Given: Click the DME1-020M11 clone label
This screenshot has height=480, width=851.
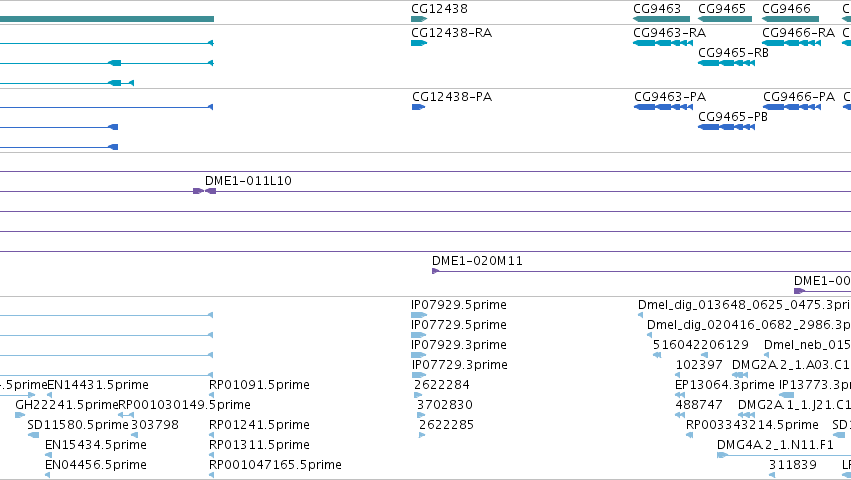Looking at the screenshot, I should (477, 261).
